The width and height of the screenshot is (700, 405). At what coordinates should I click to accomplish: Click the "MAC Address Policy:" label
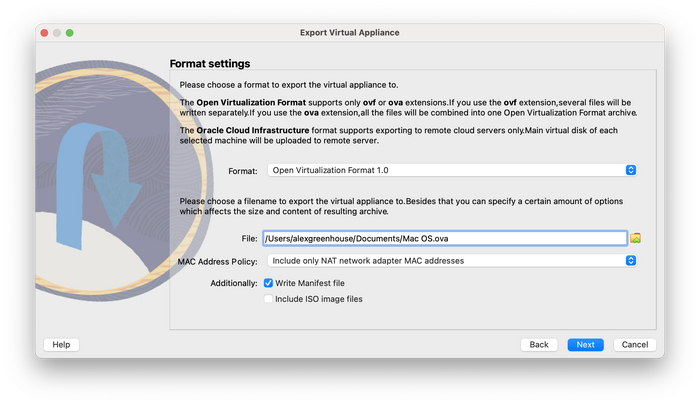[x=217, y=261]
